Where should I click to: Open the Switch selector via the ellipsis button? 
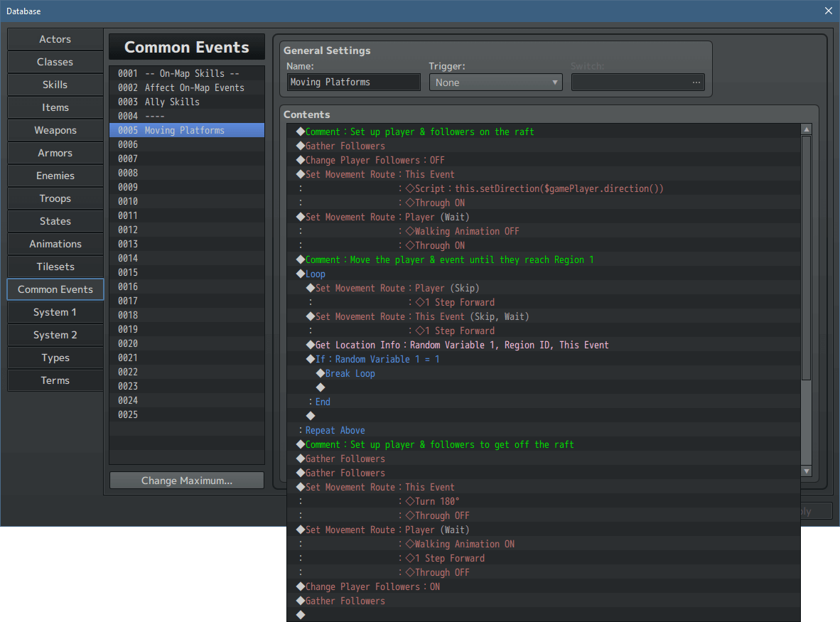click(x=697, y=82)
